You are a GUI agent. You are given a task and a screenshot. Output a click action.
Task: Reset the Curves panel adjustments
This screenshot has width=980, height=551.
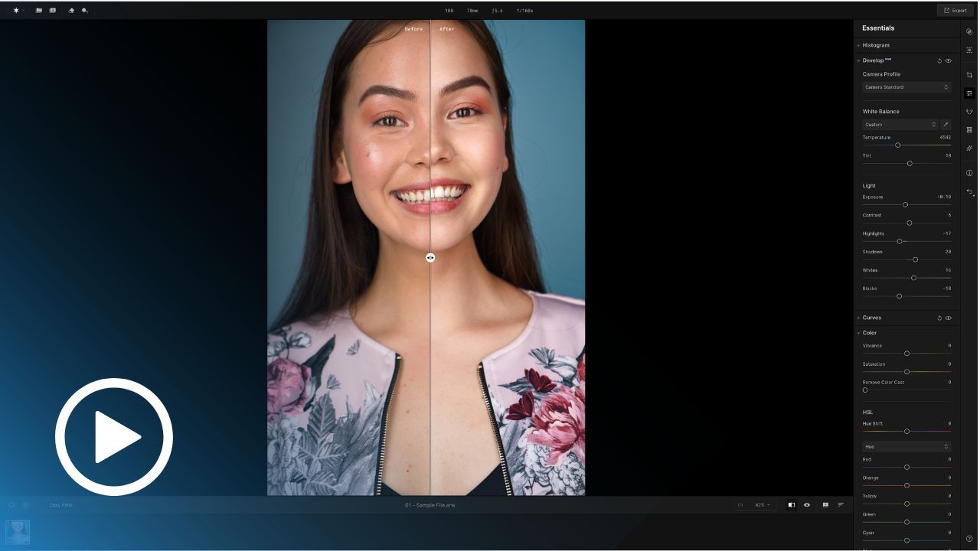click(939, 318)
